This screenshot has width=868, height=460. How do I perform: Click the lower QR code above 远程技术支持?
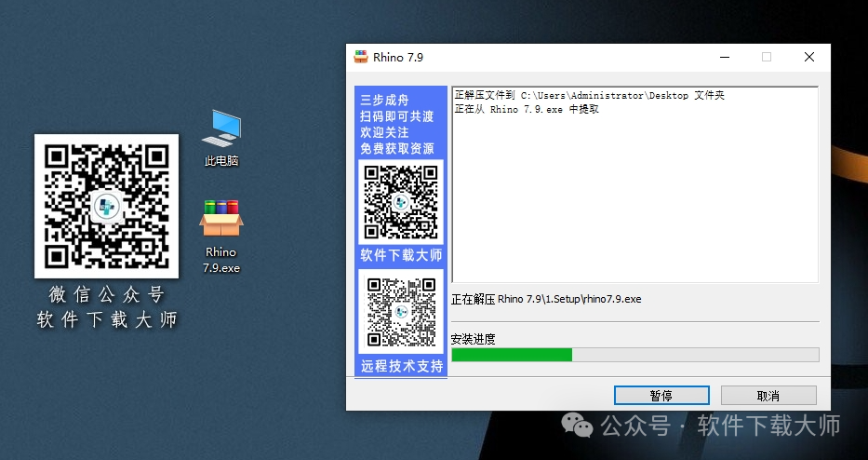point(401,312)
